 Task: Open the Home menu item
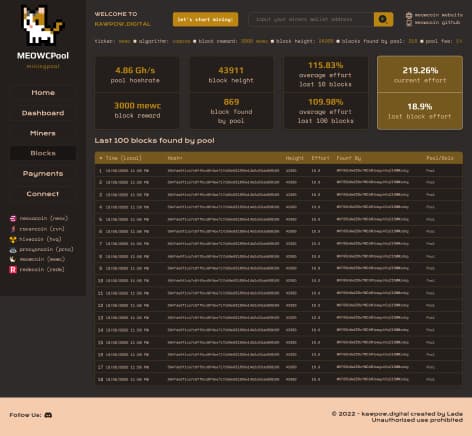click(43, 93)
